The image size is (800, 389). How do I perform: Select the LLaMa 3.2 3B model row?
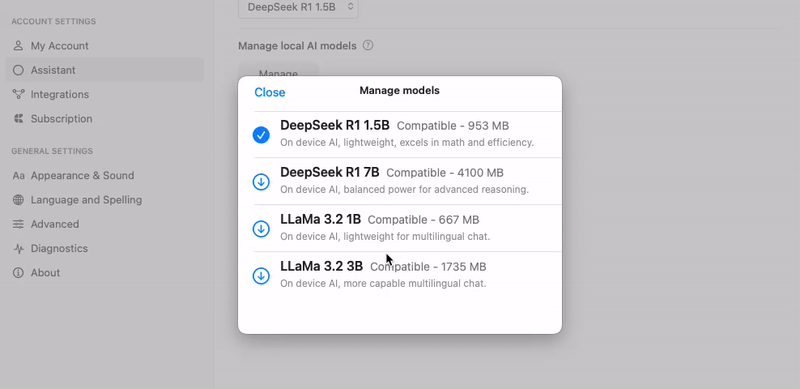pyautogui.click(x=407, y=275)
